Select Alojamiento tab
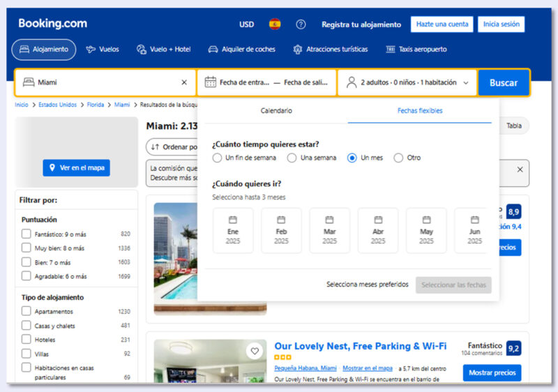Viewport: 558px width, 392px height. 44,50
